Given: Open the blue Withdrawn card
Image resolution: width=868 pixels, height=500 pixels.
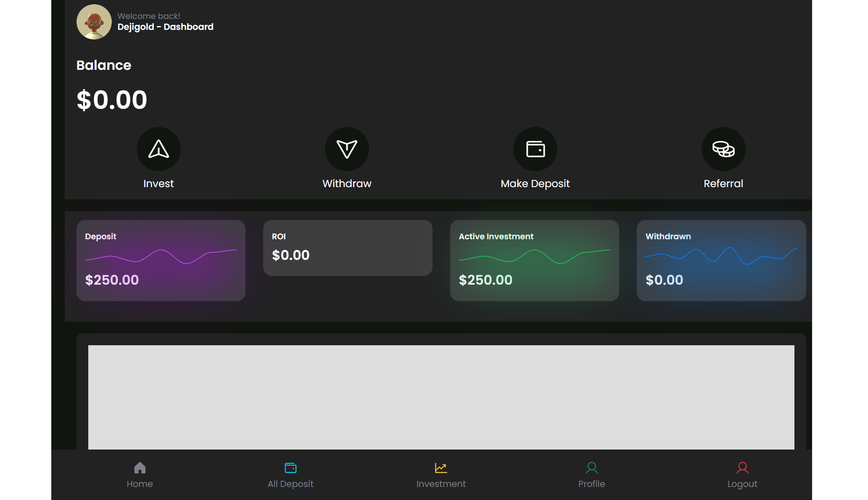Looking at the screenshot, I should pos(721,260).
